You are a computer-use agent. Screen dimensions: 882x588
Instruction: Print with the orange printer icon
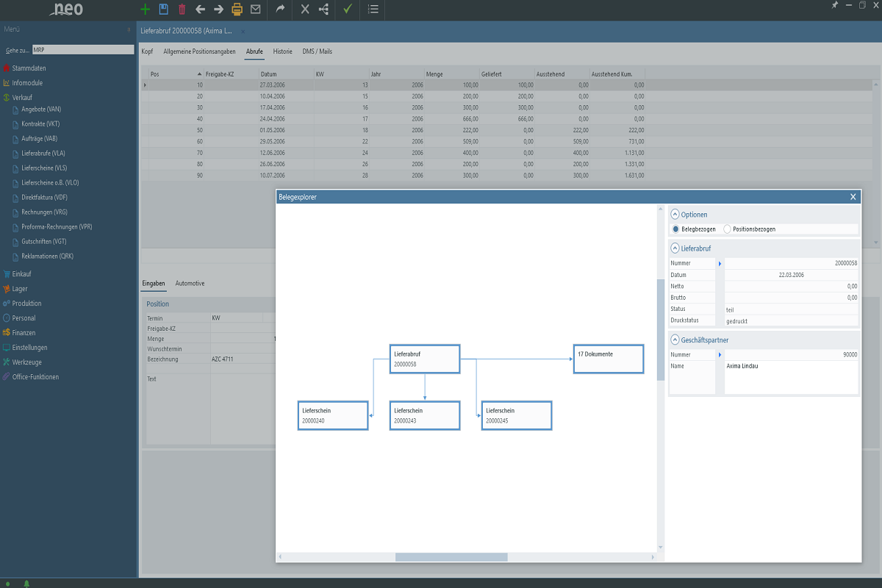(x=237, y=10)
